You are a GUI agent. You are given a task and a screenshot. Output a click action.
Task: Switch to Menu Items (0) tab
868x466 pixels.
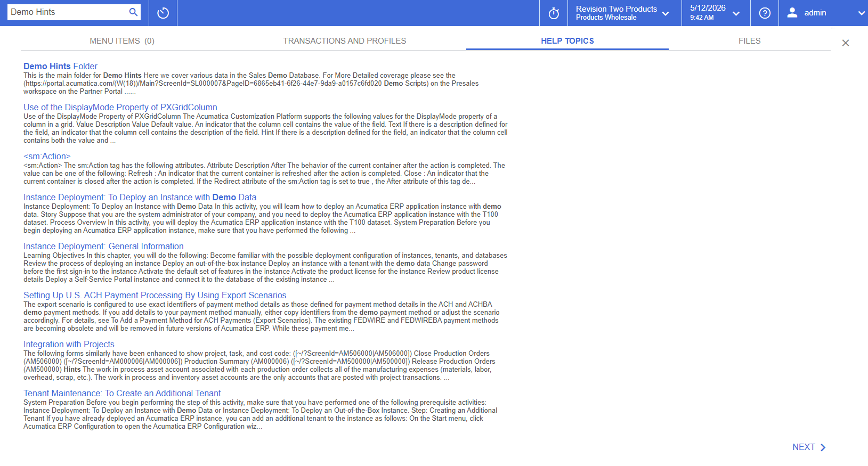click(x=122, y=41)
